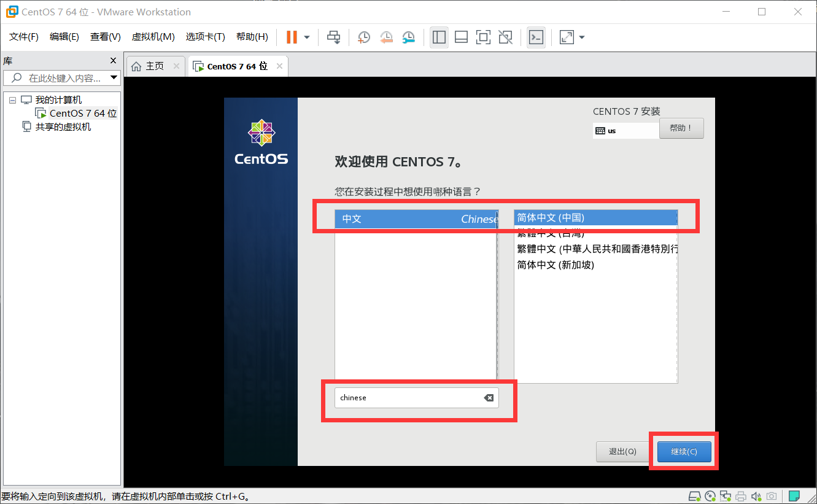This screenshot has width=817, height=504.
Task: Select 简体中文 (中国) locale
Action: pos(595,218)
